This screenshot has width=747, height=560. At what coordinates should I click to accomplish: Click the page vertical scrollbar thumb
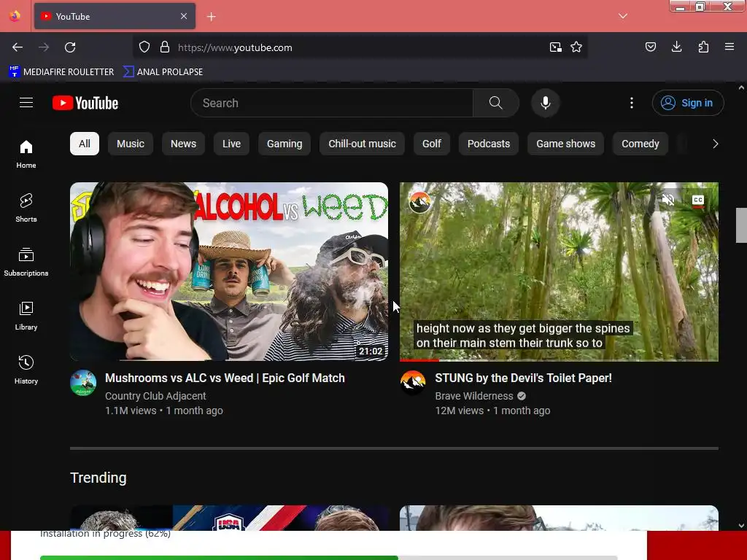pos(741,225)
